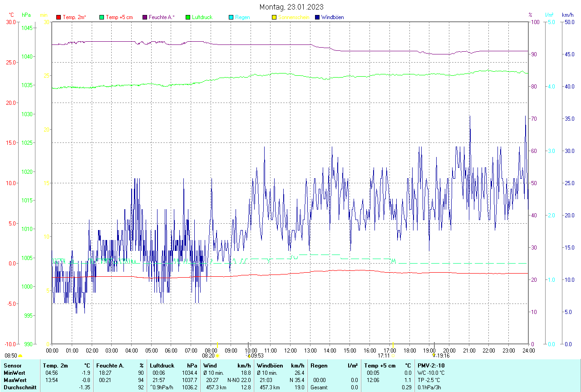Click the 'Gesamt:' rain total label
The image size is (581, 392).
[320, 387]
